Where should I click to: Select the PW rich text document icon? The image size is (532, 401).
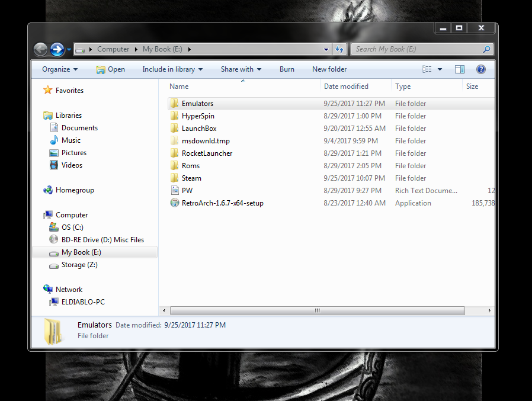pyautogui.click(x=174, y=191)
